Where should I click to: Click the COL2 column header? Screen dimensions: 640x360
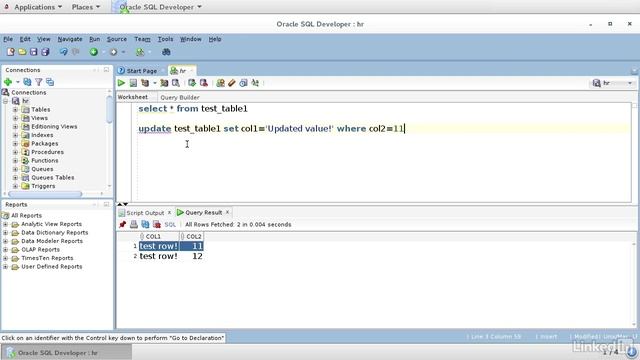click(191, 236)
